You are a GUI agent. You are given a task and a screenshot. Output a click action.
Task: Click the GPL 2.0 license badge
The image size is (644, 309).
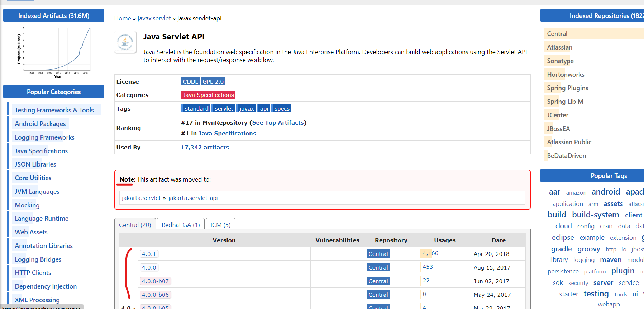click(x=213, y=81)
